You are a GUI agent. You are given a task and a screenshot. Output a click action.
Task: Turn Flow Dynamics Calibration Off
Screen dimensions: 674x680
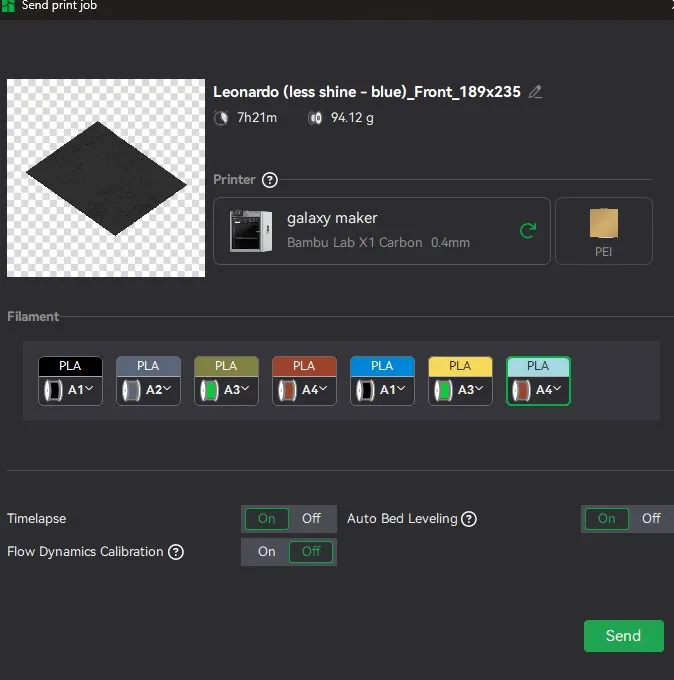coord(311,552)
